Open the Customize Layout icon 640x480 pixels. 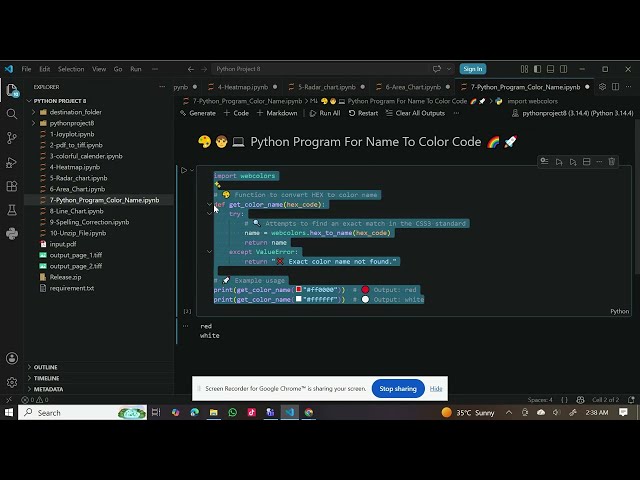click(524, 69)
